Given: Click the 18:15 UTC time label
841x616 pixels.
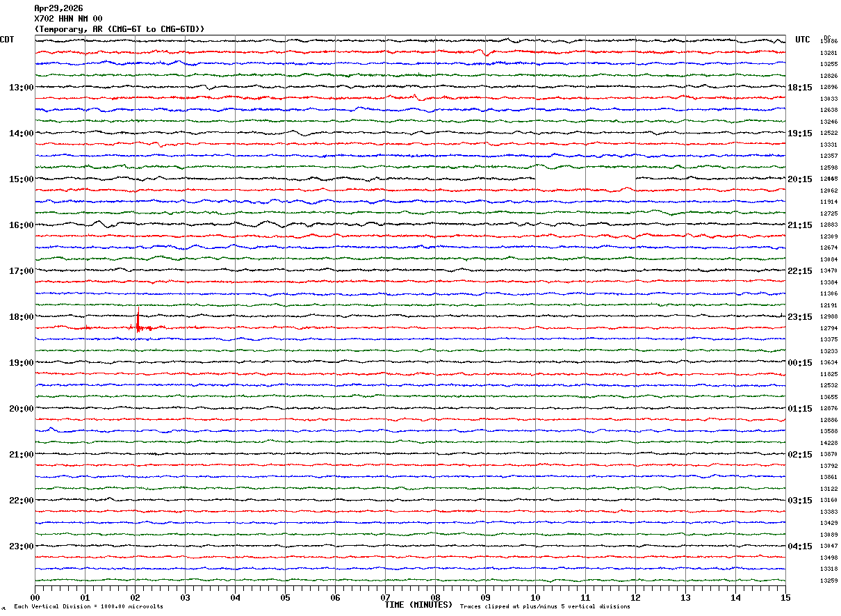Looking at the screenshot, I should (x=800, y=88).
